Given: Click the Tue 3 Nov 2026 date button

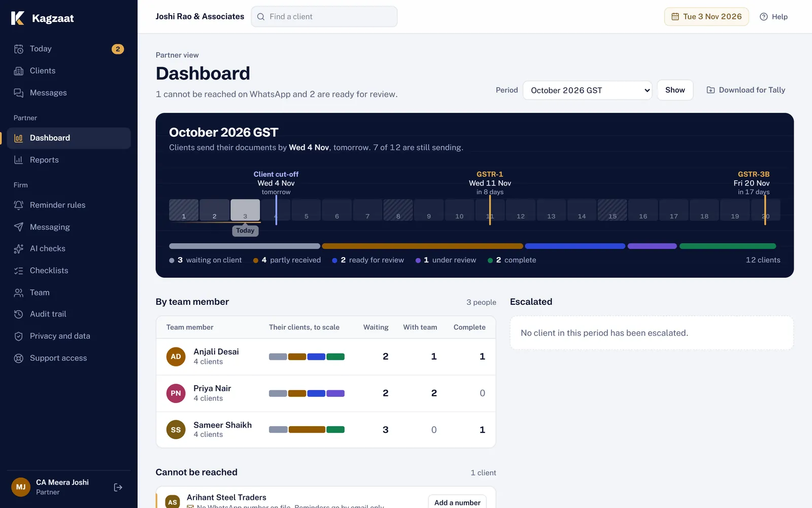Looking at the screenshot, I should (x=706, y=17).
